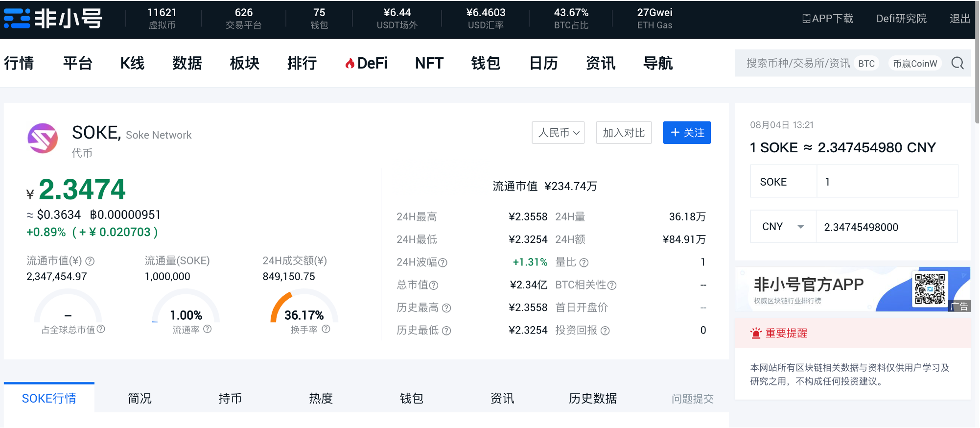Open the 日历 menu
The image size is (980, 428).
pyautogui.click(x=543, y=63)
